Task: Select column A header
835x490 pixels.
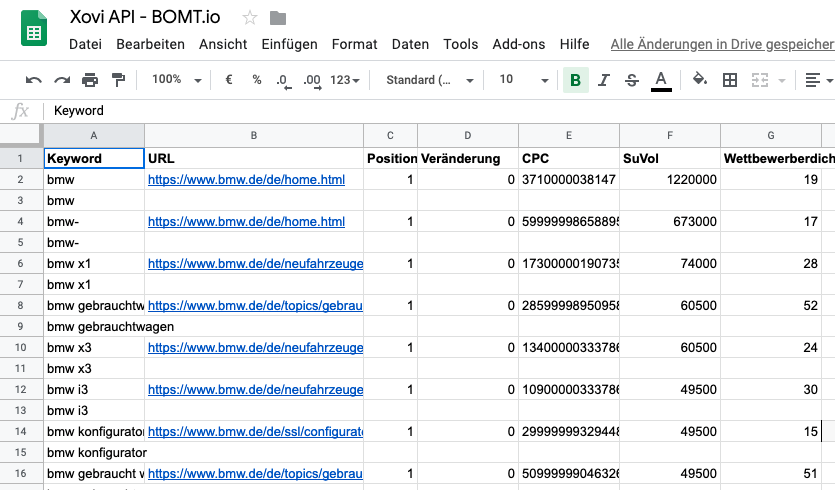Action: pos(94,136)
